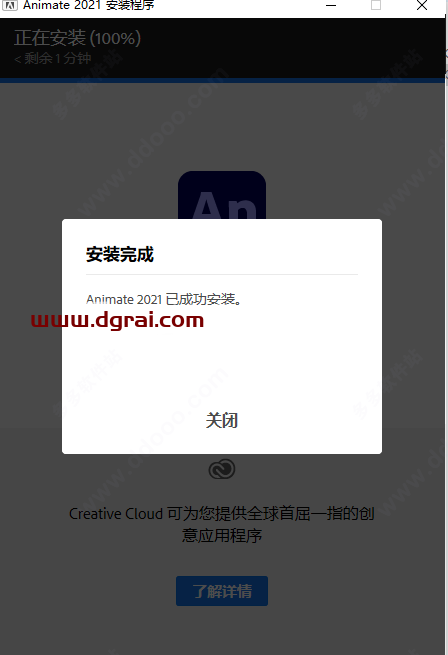Click the '< 剩余 1 分钟' remaining time text
The width and height of the screenshot is (448, 655).
53,58
